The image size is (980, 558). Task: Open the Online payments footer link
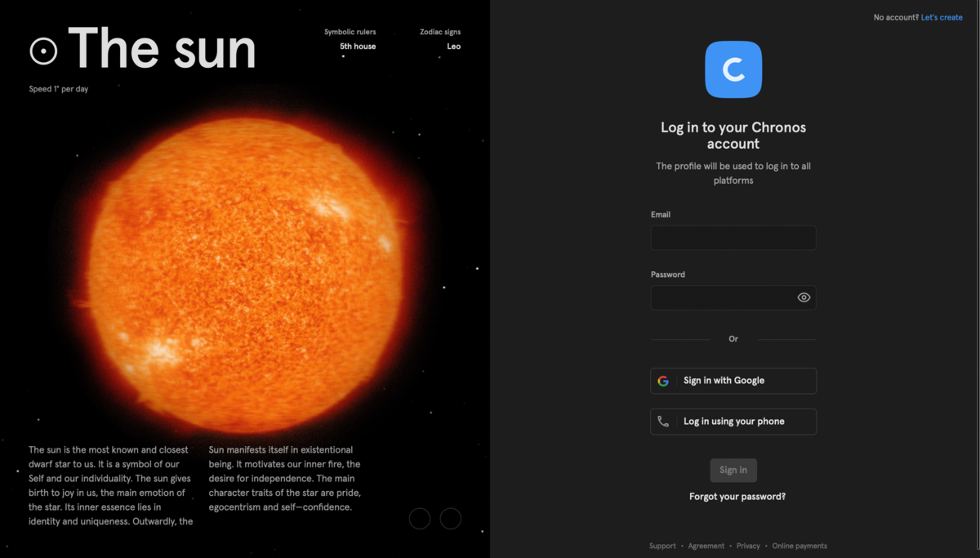[800, 546]
